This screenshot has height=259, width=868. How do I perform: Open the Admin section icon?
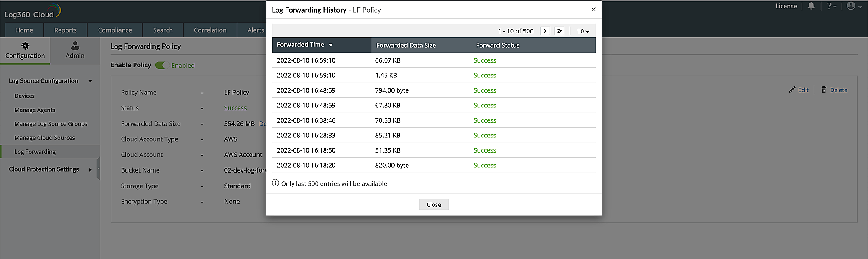[75, 46]
